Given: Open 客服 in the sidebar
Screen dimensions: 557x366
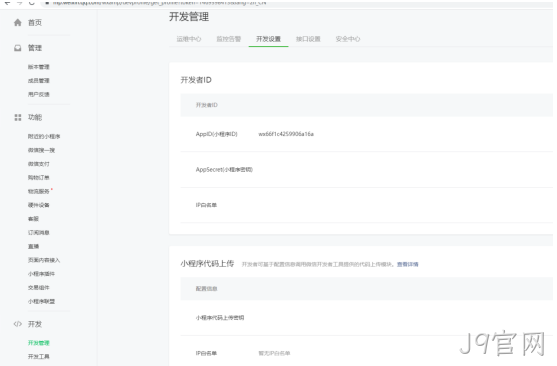Looking at the screenshot, I should [33, 219].
